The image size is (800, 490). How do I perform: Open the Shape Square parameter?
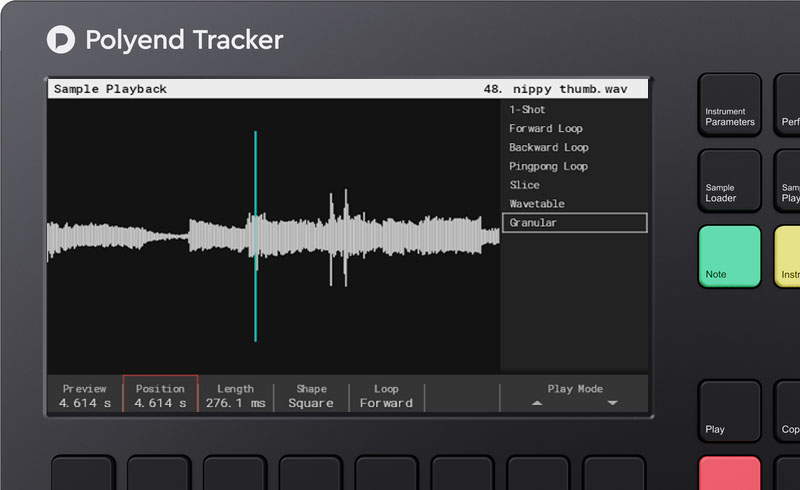click(x=311, y=396)
